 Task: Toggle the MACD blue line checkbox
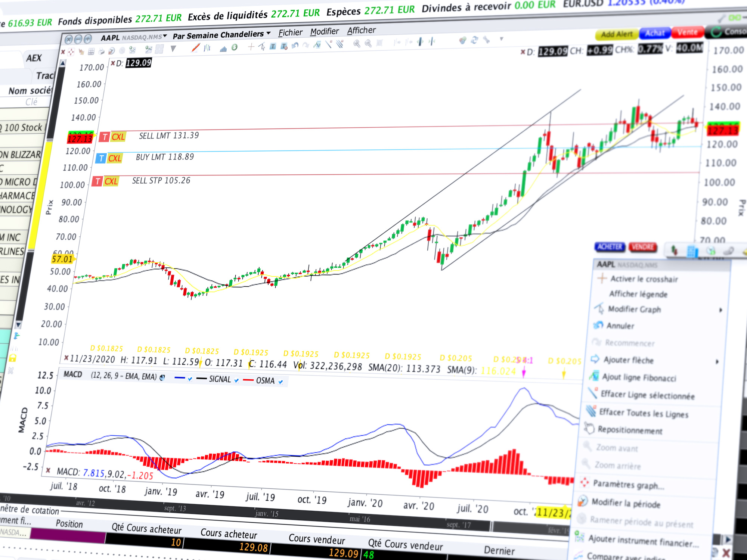(x=190, y=379)
